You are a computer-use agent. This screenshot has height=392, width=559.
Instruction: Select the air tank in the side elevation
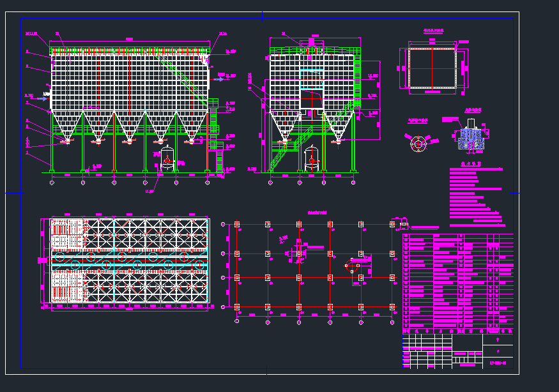point(311,158)
